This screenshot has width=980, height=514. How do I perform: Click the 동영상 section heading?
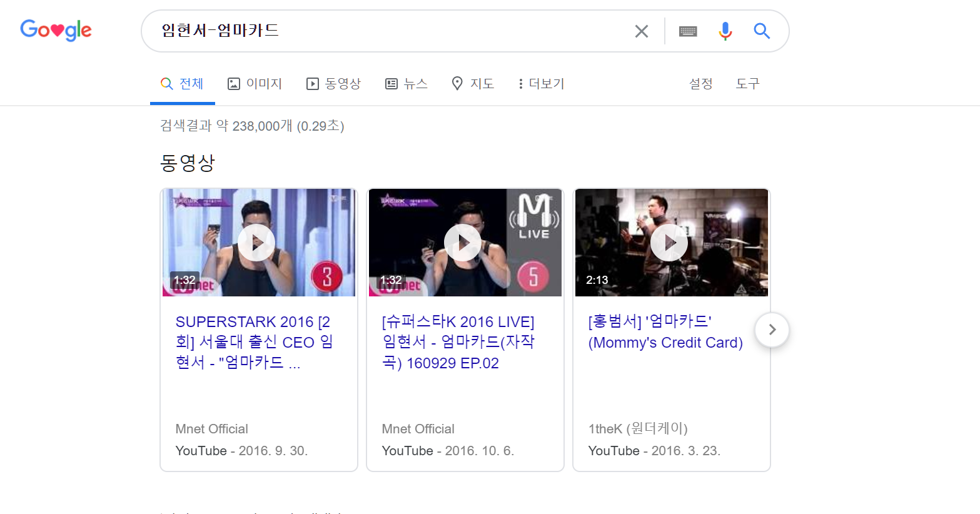point(188,163)
